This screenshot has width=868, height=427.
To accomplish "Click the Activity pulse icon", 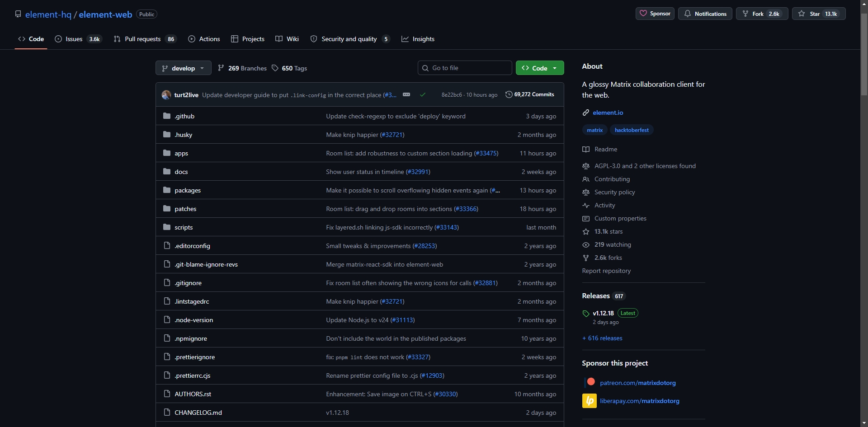I will pos(586,206).
